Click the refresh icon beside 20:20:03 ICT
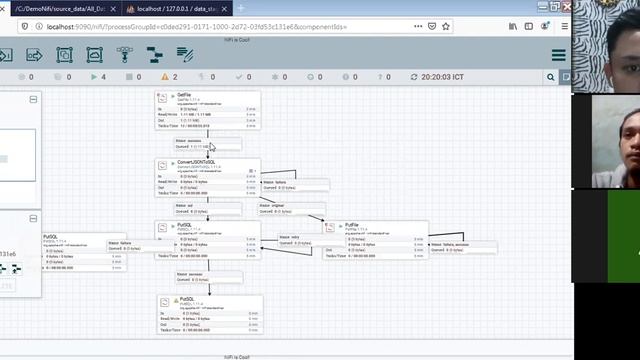Image resolution: width=640 pixels, height=360 pixels. tap(414, 77)
